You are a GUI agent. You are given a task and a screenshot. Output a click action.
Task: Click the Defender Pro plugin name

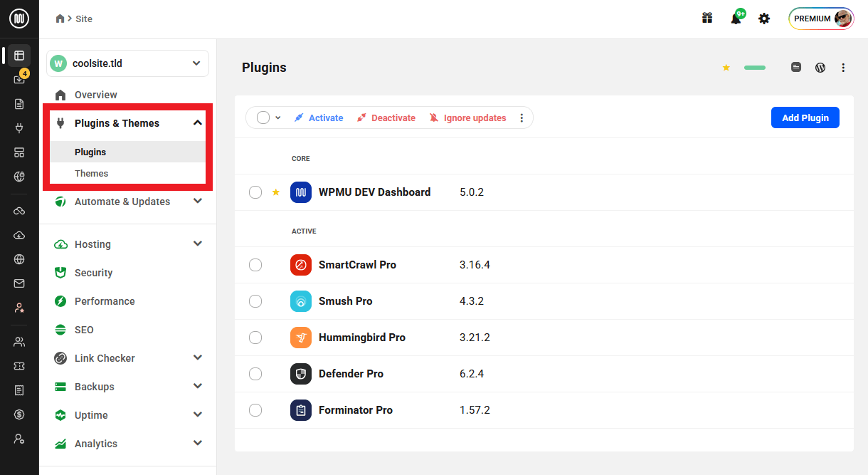tap(351, 374)
